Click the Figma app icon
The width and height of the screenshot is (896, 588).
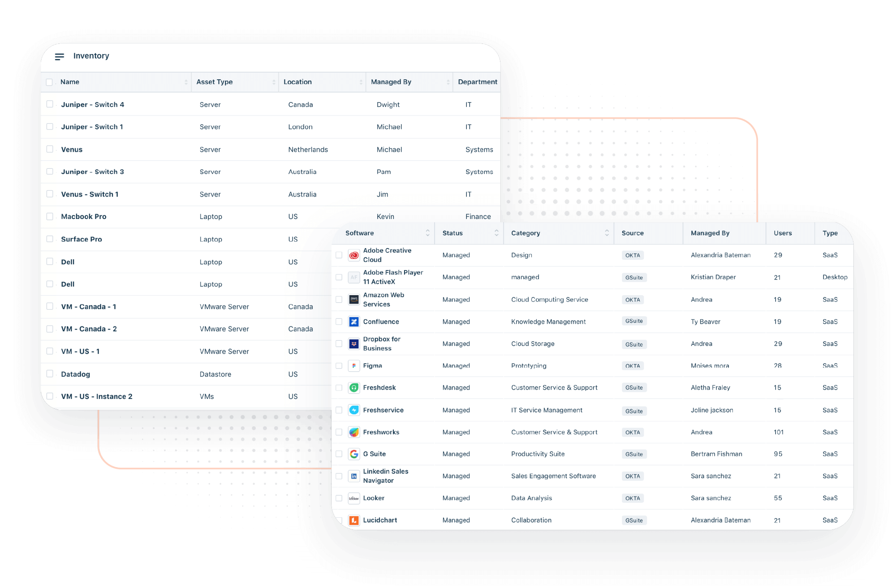(x=354, y=366)
